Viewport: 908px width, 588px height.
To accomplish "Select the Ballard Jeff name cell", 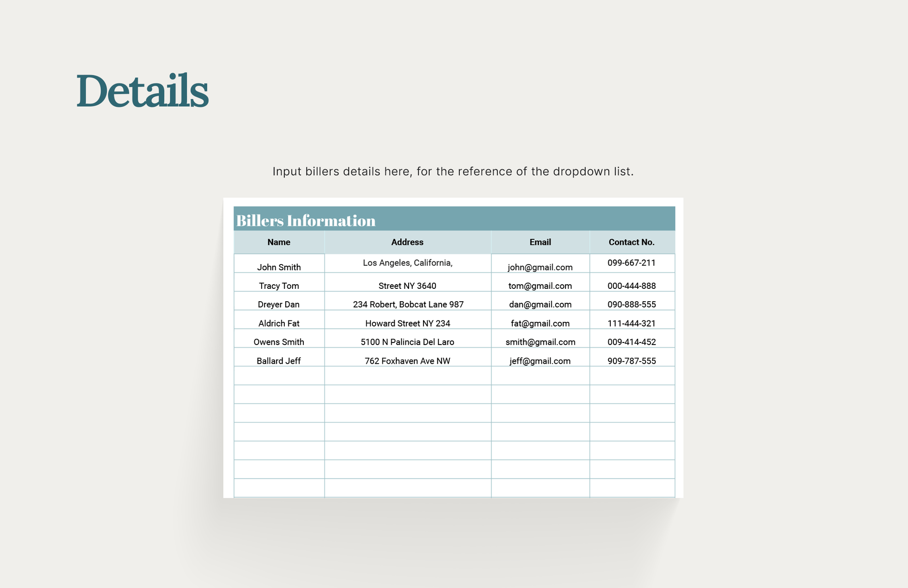I will click(279, 357).
